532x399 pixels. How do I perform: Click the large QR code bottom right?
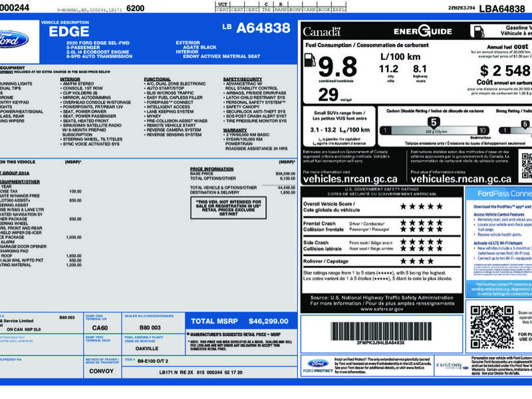tap(492, 327)
